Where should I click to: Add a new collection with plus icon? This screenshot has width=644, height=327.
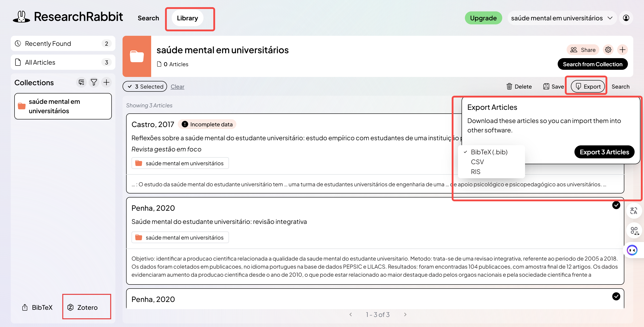(x=106, y=83)
